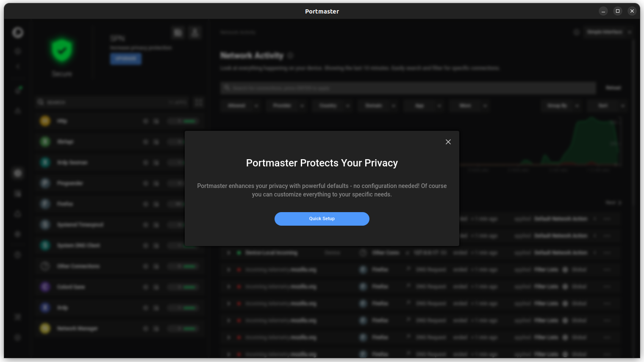
Task: Open the Network Manager app entry
Action: pyautogui.click(x=77, y=329)
